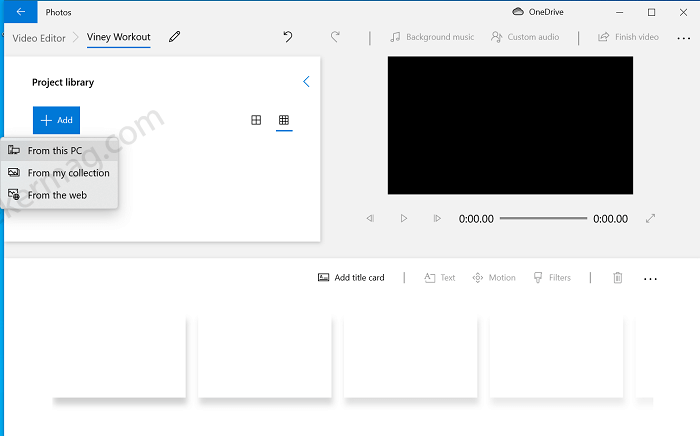
Task: Open Custom audio options
Action: click(525, 37)
